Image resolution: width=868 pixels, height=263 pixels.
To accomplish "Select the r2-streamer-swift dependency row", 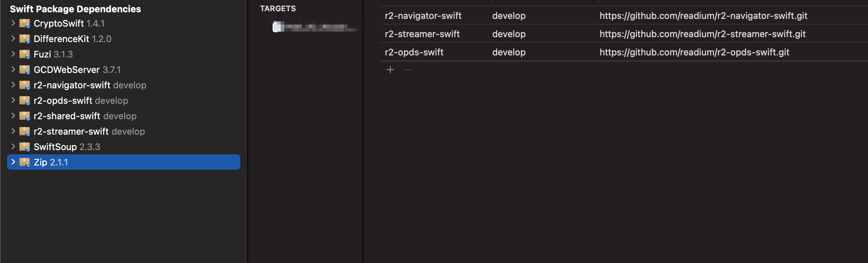I will pos(423,34).
